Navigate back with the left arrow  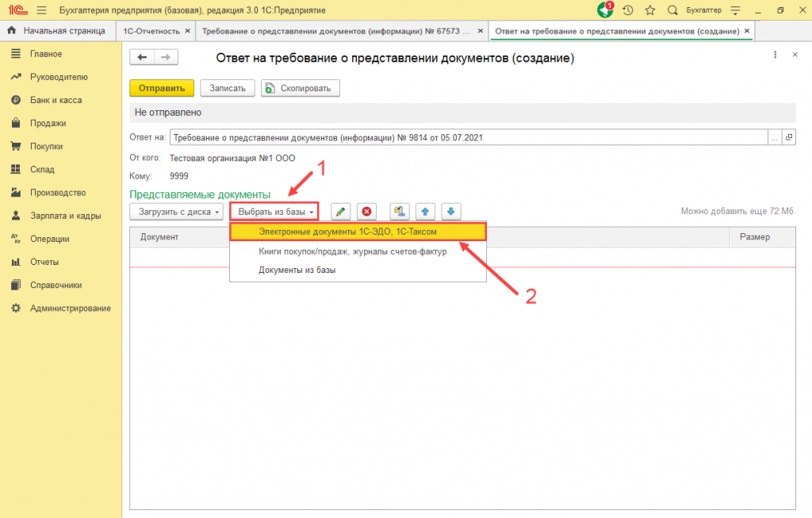142,57
